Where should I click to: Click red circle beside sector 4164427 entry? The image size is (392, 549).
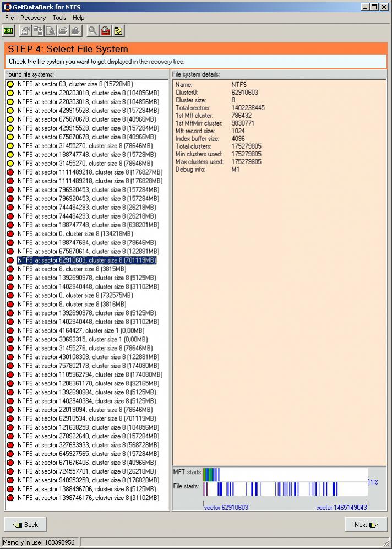tap(10, 330)
